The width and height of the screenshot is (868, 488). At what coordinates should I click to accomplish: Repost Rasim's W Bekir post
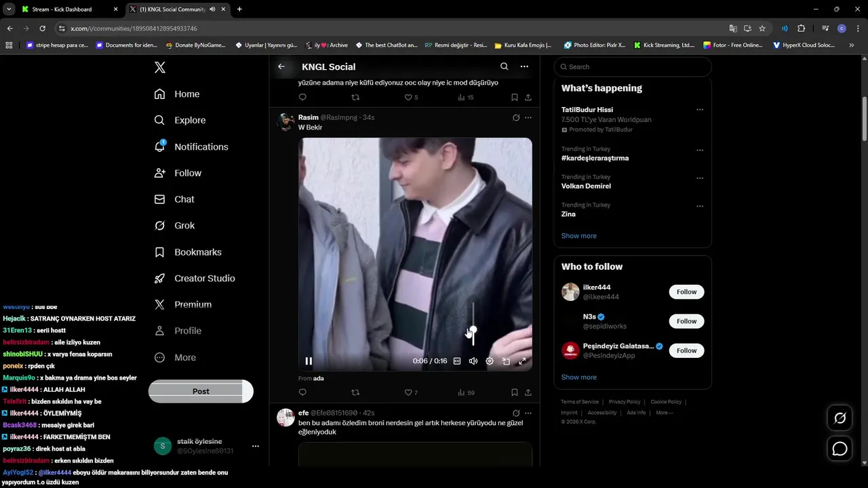tap(355, 392)
